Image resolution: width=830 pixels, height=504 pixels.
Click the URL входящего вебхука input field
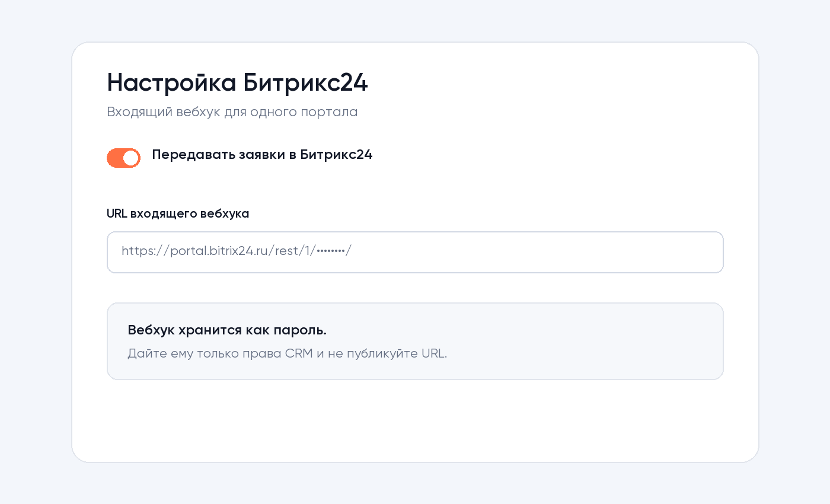tap(415, 252)
